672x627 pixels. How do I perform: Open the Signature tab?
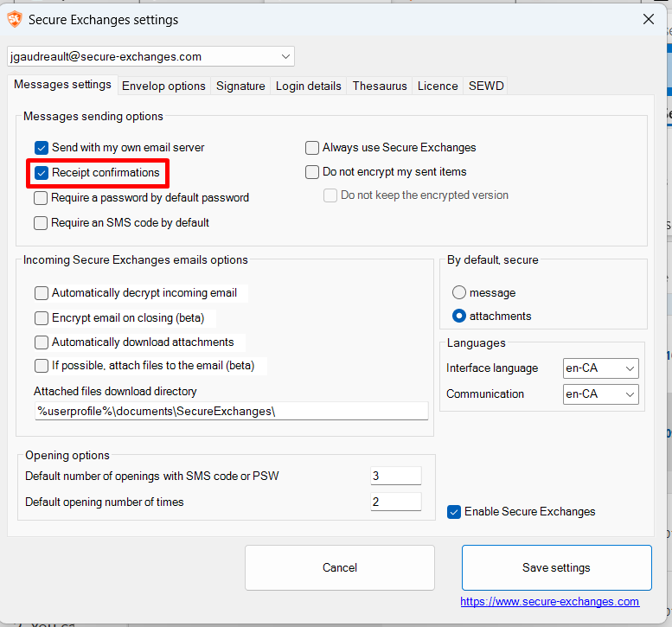coord(240,86)
